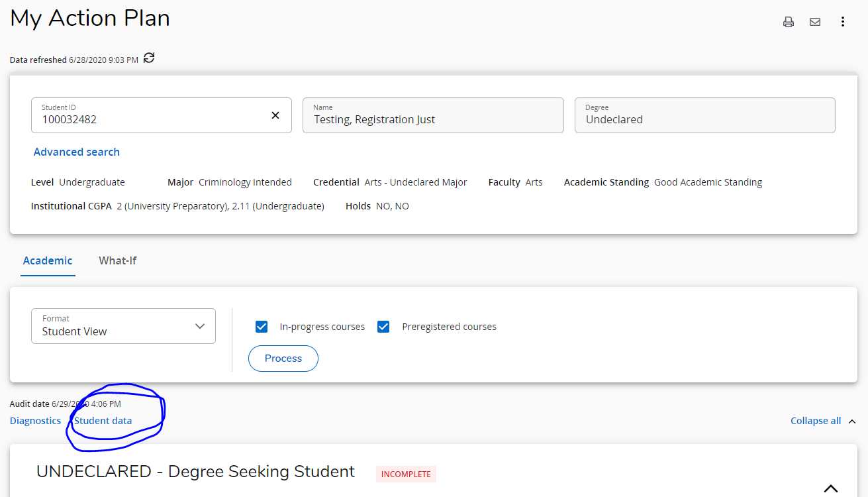Open the Student data link
The width and height of the screenshot is (868, 497).
[x=103, y=421]
